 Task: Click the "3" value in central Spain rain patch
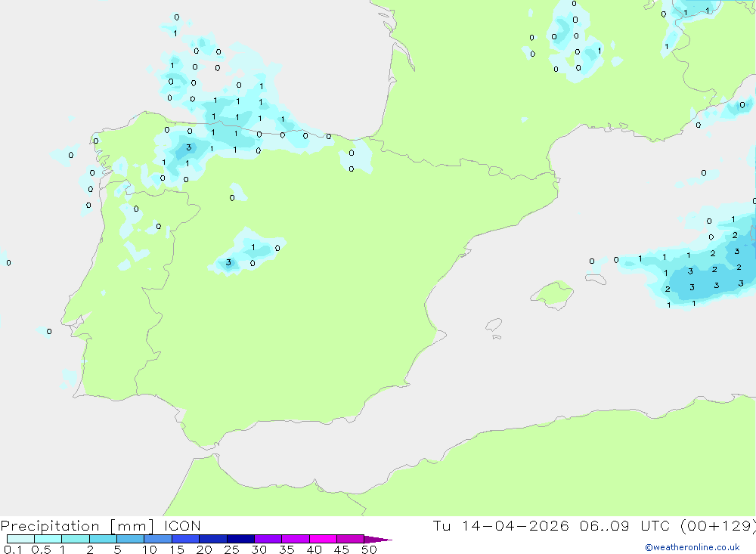(x=228, y=262)
